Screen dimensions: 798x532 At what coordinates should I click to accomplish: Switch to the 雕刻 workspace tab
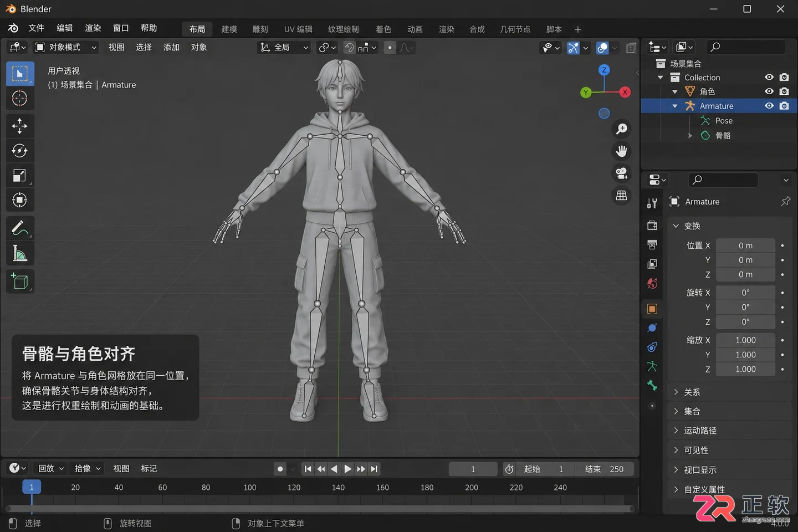click(x=260, y=29)
